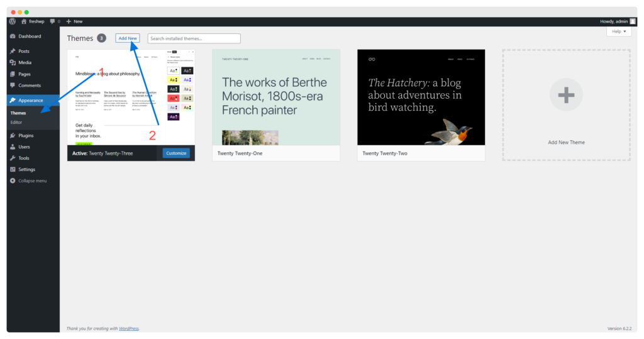
Task: Open the Twenty Twenty-Two theme thumbnail
Action: coord(421,97)
